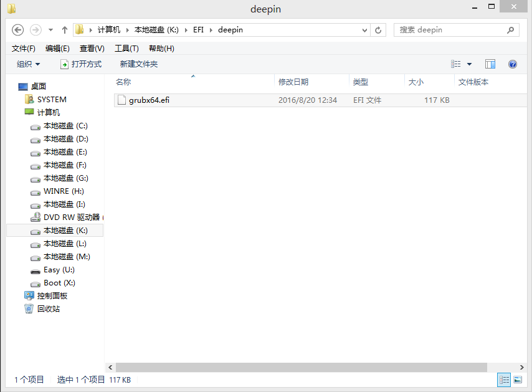Click 本地磁盘 (K:) in the address breadcrumb
Image resolution: width=532 pixels, height=392 pixels.
pyautogui.click(x=156, y=30)
